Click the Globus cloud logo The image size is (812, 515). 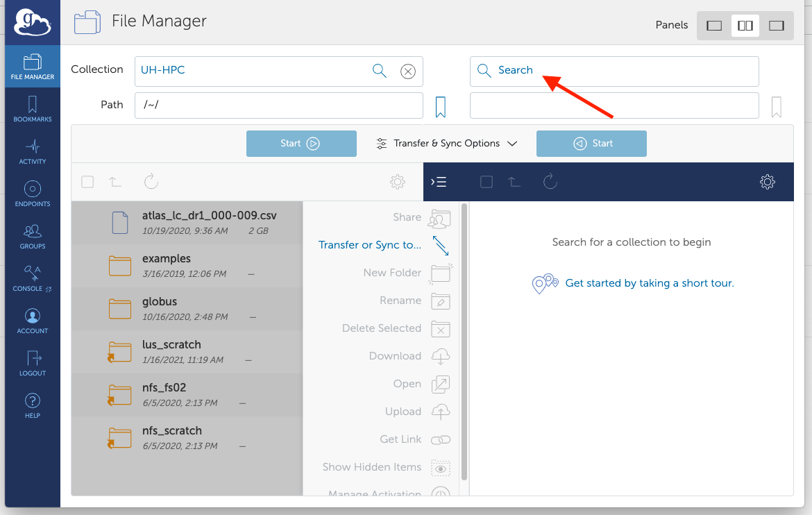tap(32, 22)
